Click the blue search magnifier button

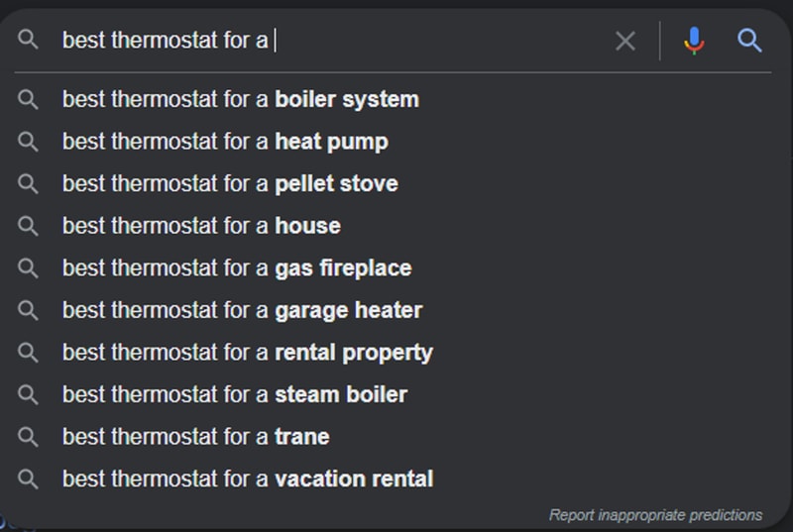[749, 41]
